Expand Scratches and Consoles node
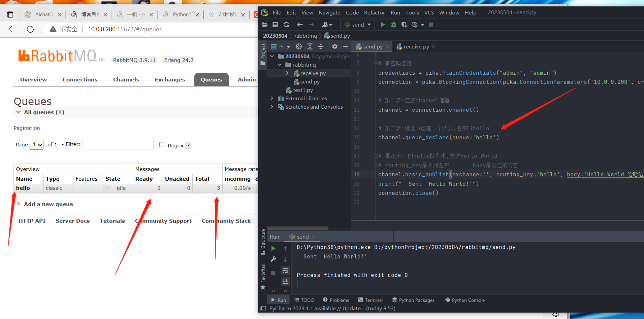The width and height of the screenshot is (644, 319). pos(272,107)
